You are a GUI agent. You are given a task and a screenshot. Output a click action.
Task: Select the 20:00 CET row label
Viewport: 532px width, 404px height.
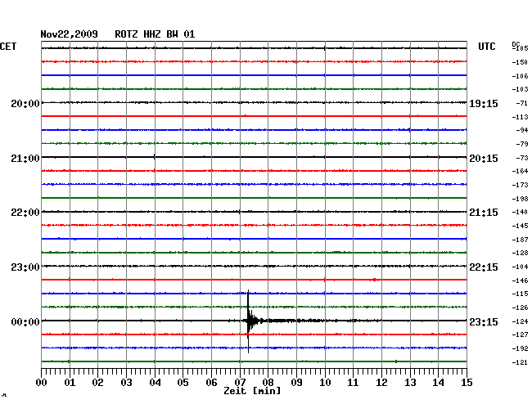25,103
